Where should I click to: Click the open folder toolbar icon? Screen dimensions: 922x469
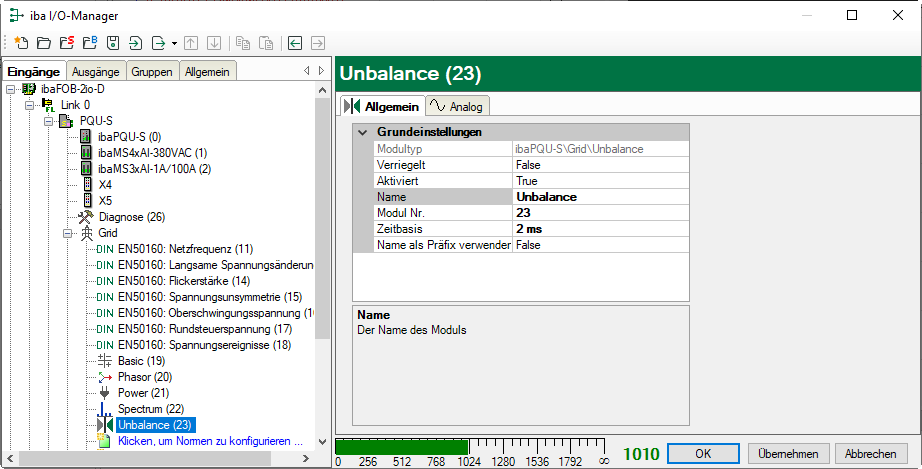coord(43,43)
